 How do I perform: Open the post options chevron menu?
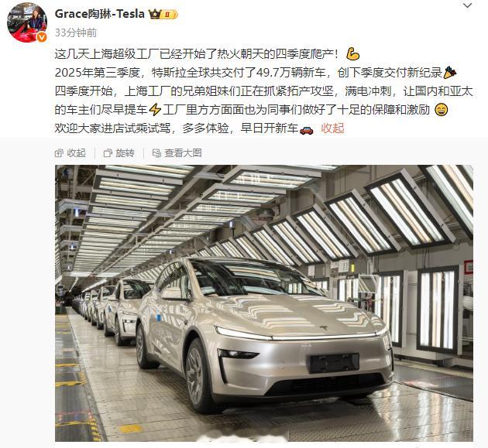click(467, 5)
